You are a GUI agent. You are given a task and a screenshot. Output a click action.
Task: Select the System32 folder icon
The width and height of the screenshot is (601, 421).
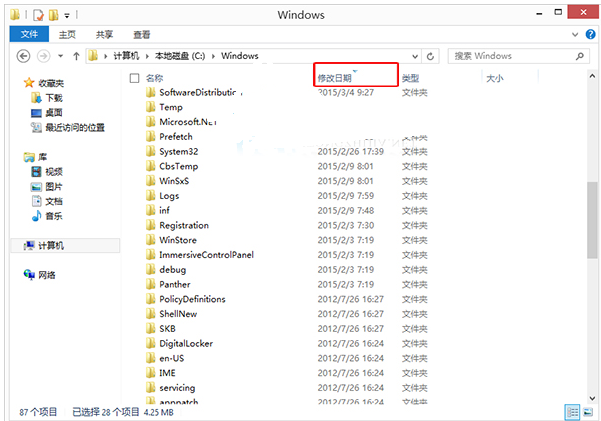point(151,151)
